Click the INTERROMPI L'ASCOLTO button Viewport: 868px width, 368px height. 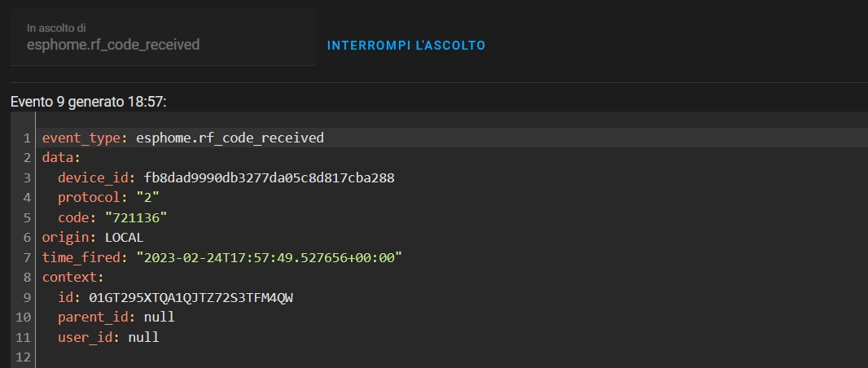pos(406,46)
